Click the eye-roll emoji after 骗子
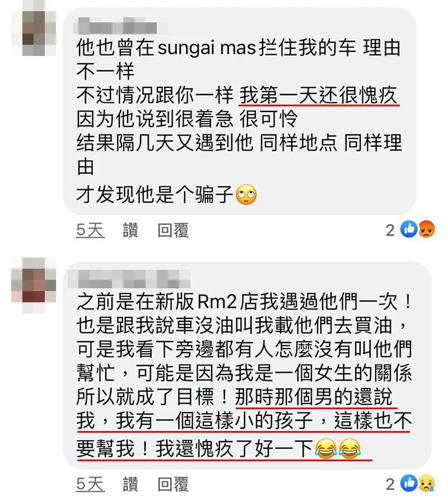Viewport: 448px width, 501px height. pos(246,195)
